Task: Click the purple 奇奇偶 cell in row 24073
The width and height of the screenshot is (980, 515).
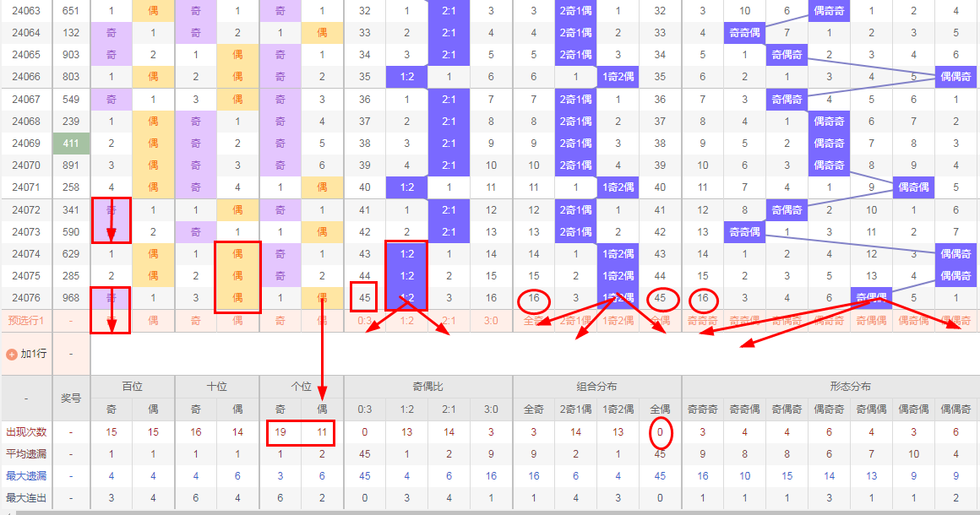Action: coord(744,231)
